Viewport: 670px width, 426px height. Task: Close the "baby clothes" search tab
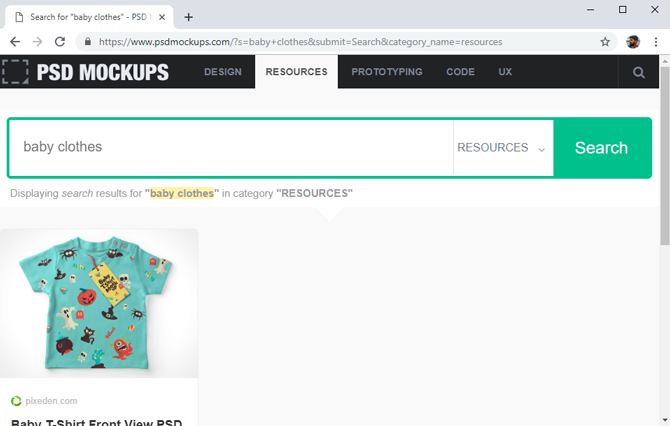[x=162, y=17]
